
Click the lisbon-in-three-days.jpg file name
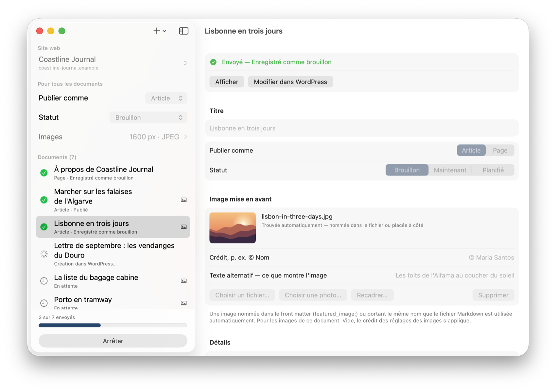click(297, 217)
